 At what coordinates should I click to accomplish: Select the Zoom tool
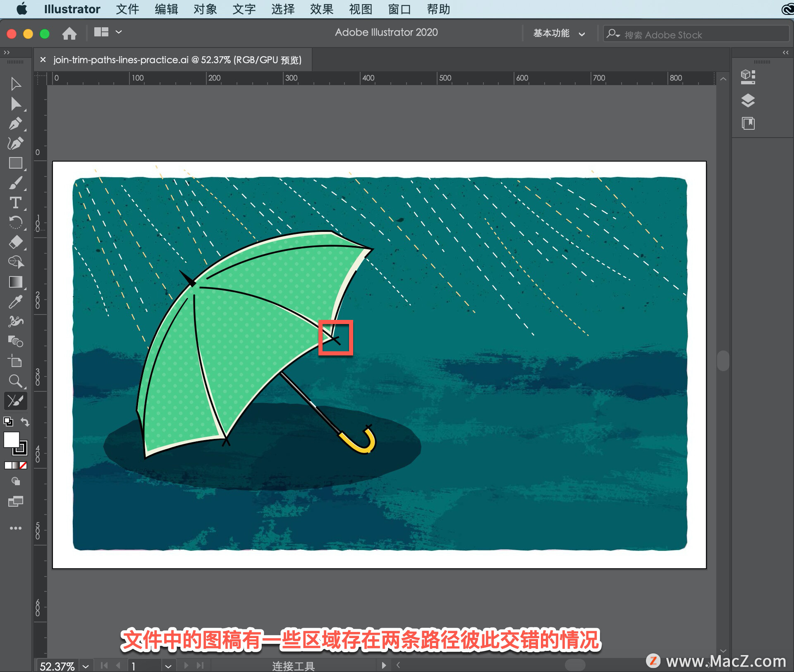tap(16, 381)
